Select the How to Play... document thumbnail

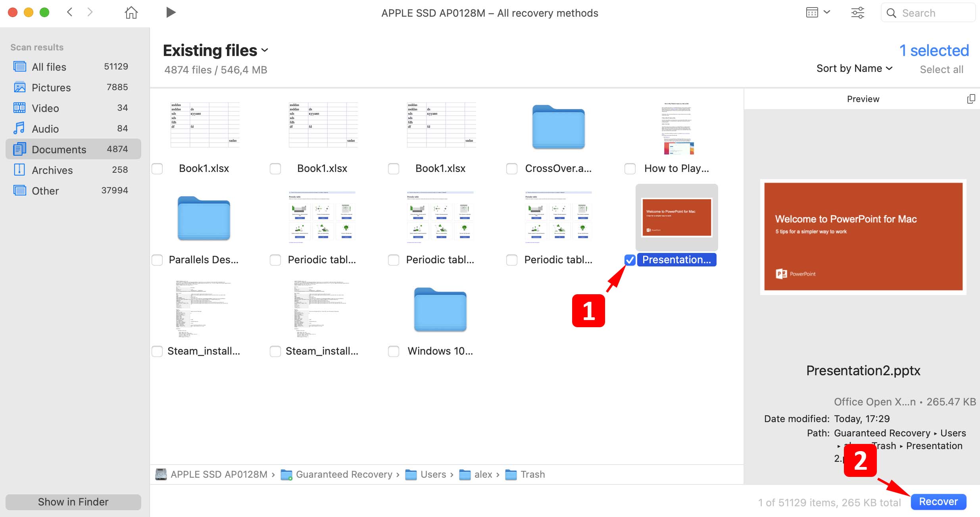[x=678, y=128]
